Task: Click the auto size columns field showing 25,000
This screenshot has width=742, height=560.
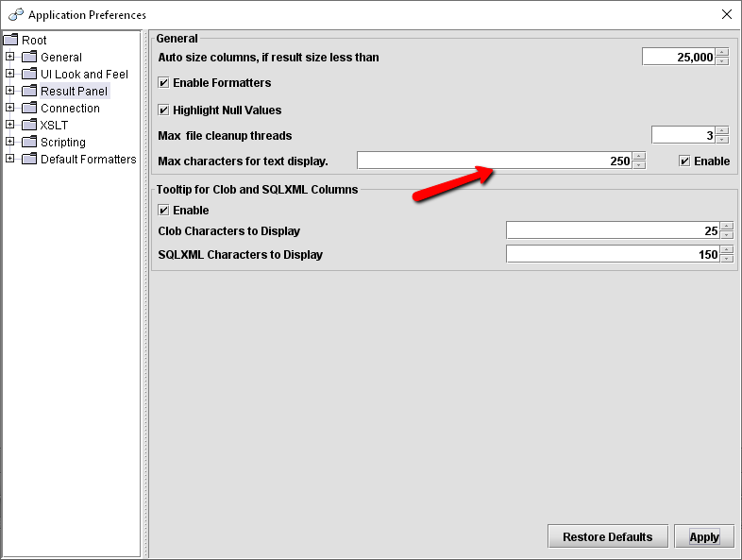Action: coord(679,57)
